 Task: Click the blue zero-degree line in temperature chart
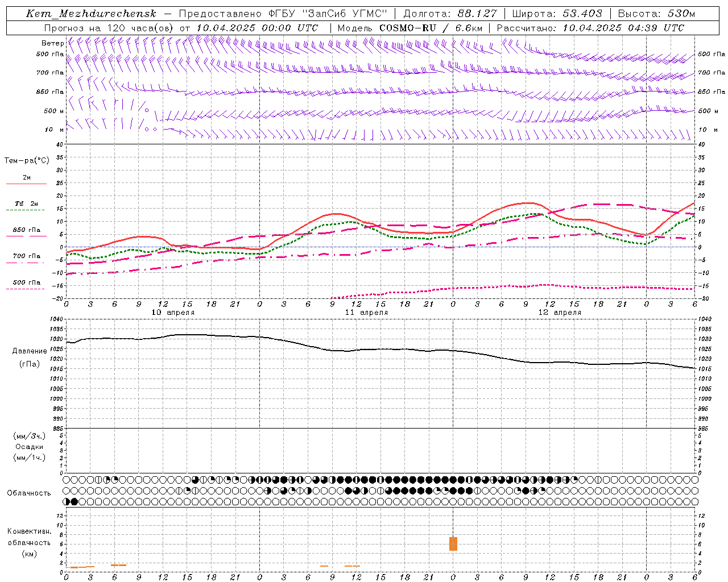click(380, 247)
